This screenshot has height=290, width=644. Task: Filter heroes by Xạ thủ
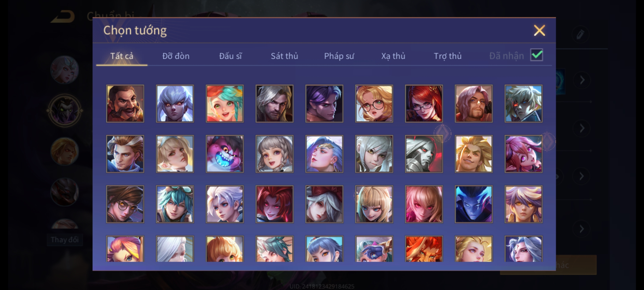coord(393,56)
